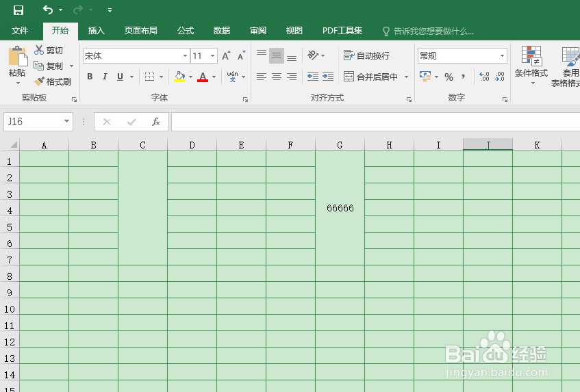Screen dimensions: 580x392
Task: Open the 对齐方式 dialog launcher
Action: (x=409, y=99)
